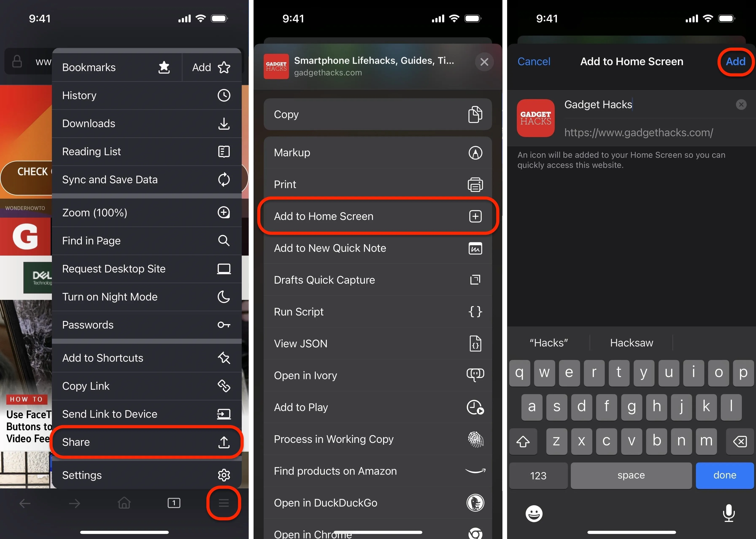
Task: Expand Reading List panel
Action: [146, 151]
